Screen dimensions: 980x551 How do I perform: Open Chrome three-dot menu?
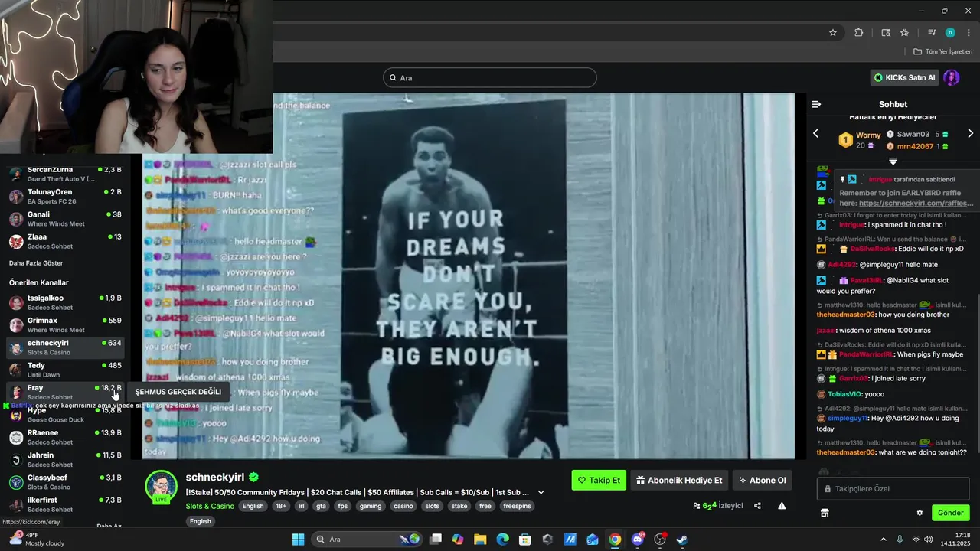point(969,32)
